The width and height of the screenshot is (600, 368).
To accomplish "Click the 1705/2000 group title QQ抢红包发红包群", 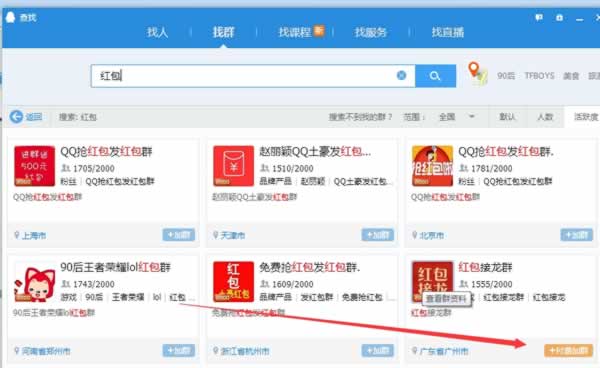I will pos(106,152).
